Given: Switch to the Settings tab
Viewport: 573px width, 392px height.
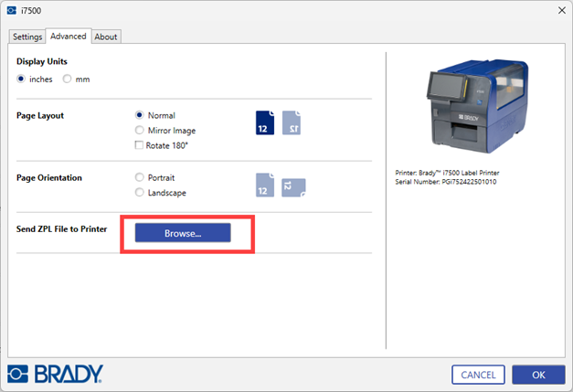Looking at the screenshot, I should click(27, 37).
